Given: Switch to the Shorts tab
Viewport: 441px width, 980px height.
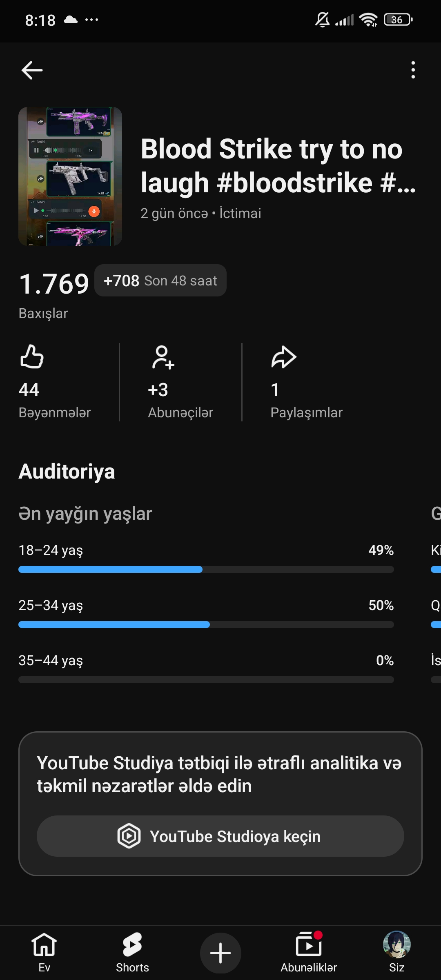Looking at the screenshot, I should pyautogui.click(x=132, y=952).
